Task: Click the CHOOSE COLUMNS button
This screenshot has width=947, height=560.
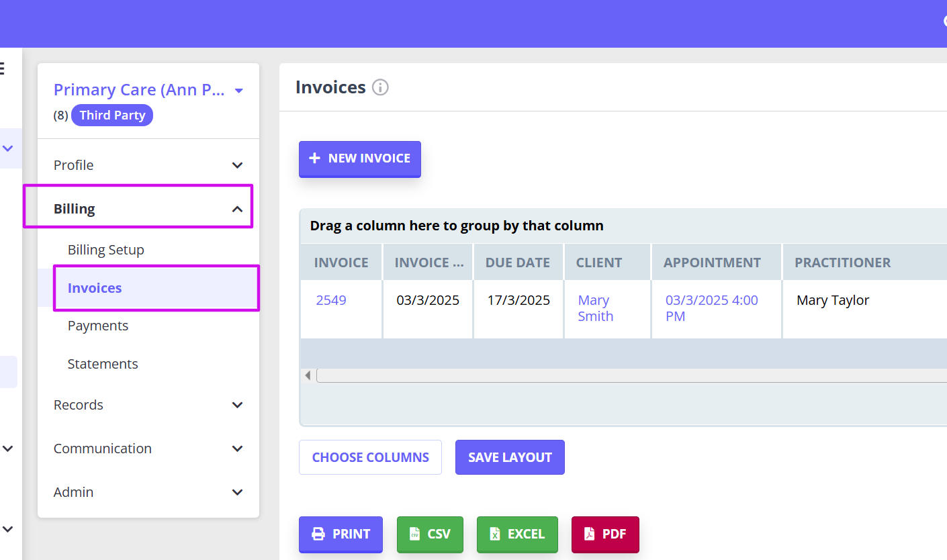Action: point(370,457)
